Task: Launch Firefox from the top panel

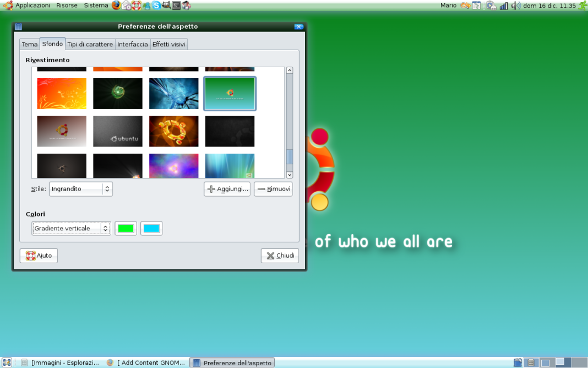Action: (x=116, y=6)
